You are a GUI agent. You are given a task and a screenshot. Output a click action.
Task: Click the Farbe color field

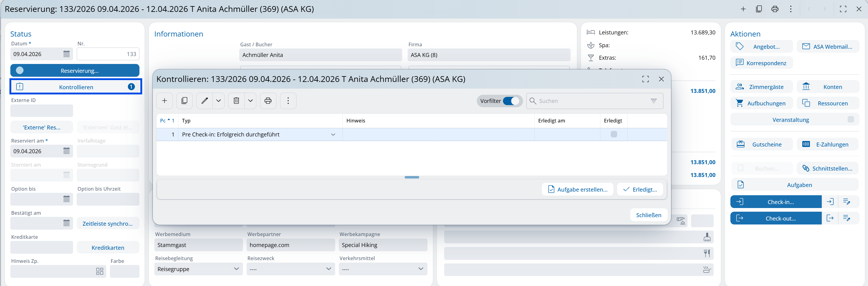124,271
